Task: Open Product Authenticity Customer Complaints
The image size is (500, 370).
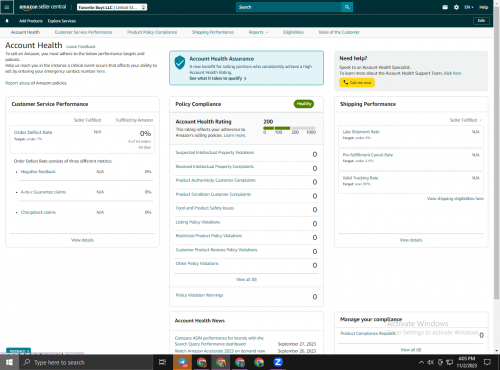Action: click(x=216, y=180)
